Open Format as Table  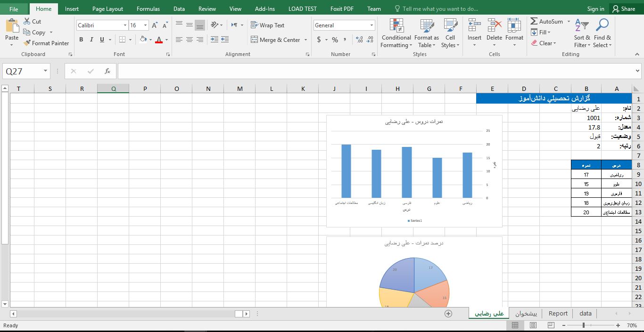tap(427, 33)
